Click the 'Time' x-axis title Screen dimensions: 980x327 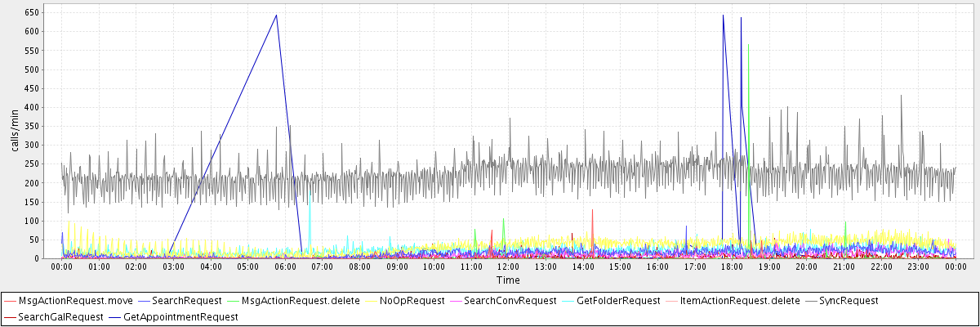pyautogui.click(x=507, y=280)
